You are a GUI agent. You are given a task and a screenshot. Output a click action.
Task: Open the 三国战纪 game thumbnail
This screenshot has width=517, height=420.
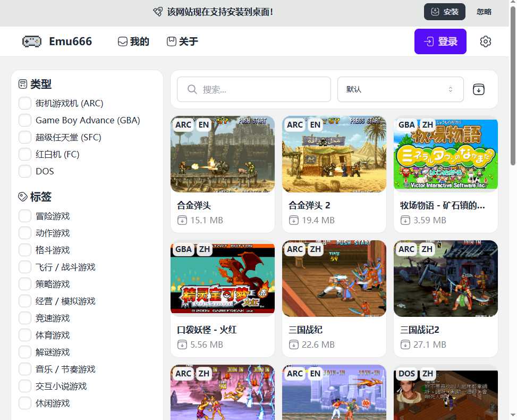[334, 278]
